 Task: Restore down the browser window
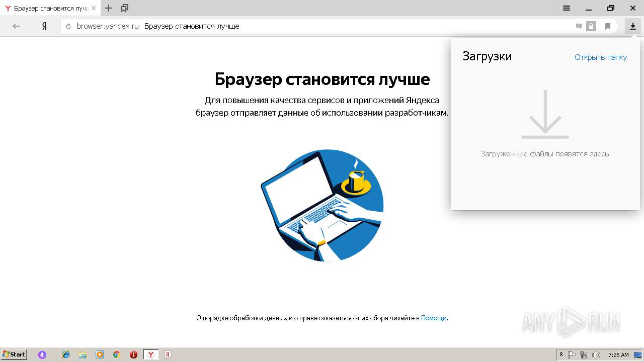pos(611,8)
